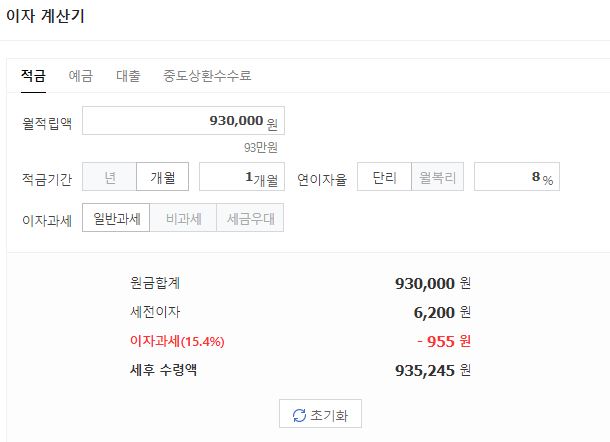Viewport: 610px width, 442px height.
Task: Click the 세후 수령액 result 935,245
Action: coord(425,370)
